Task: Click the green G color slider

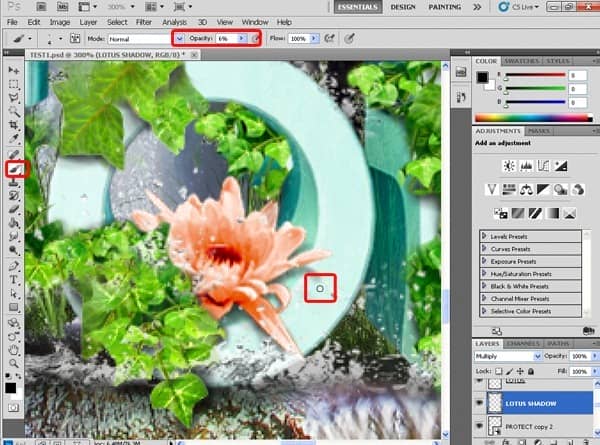Action: [535, 89]
